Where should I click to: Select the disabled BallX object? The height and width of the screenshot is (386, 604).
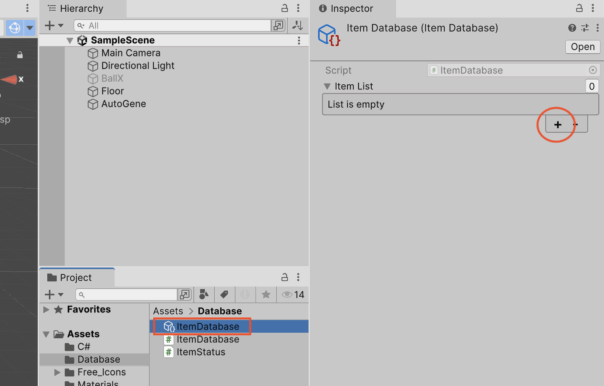point(112,79)
